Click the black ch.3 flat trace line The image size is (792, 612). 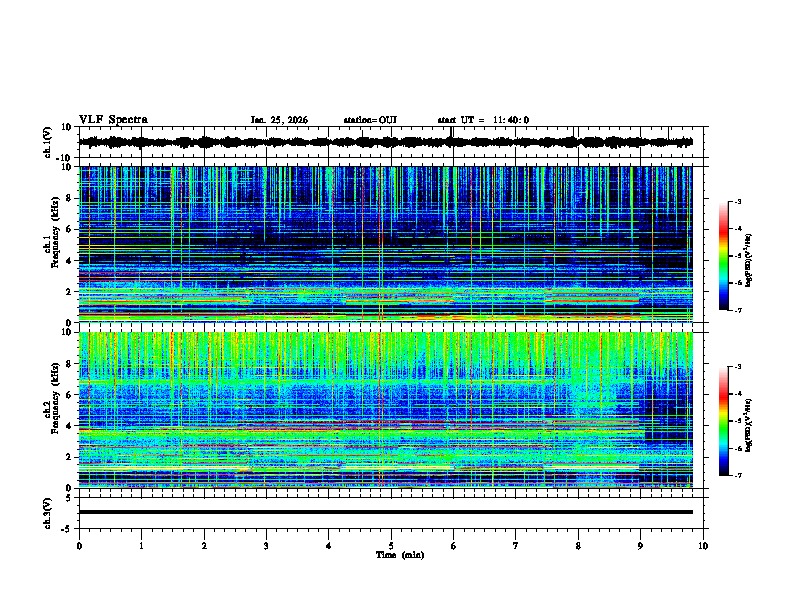tap(385, 512)
